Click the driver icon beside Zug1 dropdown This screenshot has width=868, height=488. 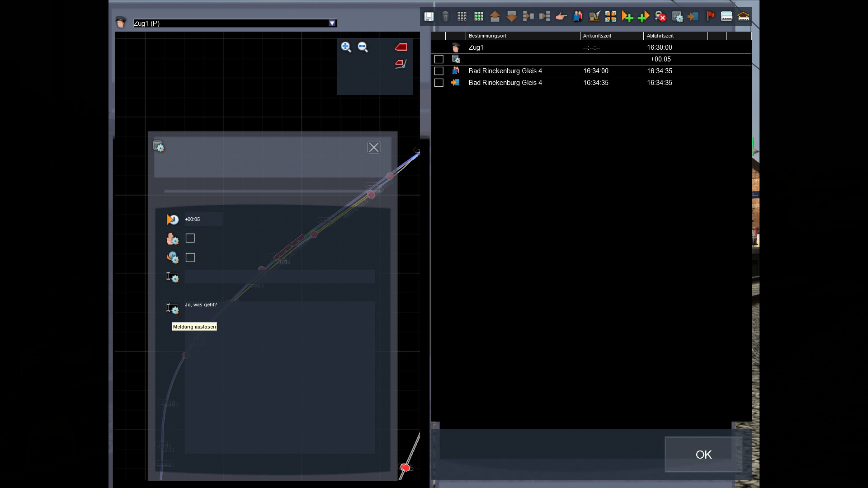click(121, 22)
